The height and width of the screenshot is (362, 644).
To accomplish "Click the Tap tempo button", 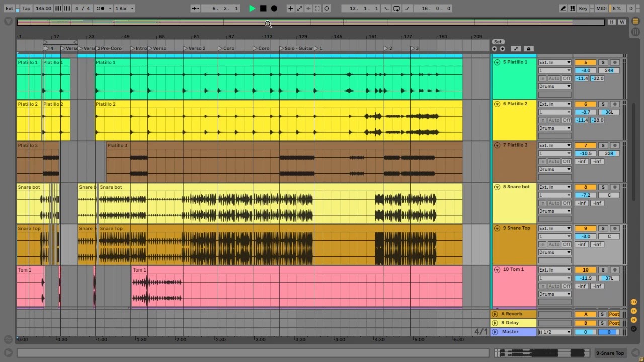I will tap(26, 8).
